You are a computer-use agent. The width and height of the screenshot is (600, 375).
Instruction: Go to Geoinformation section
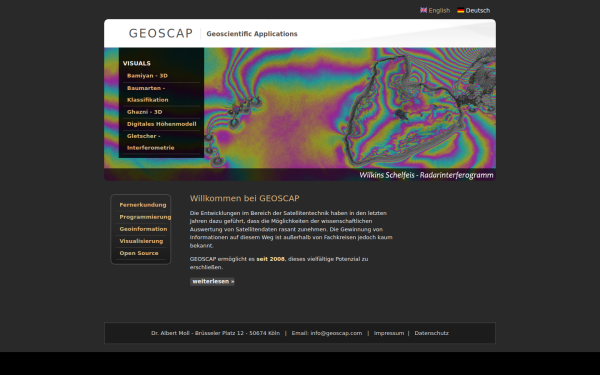pos(143,229)
